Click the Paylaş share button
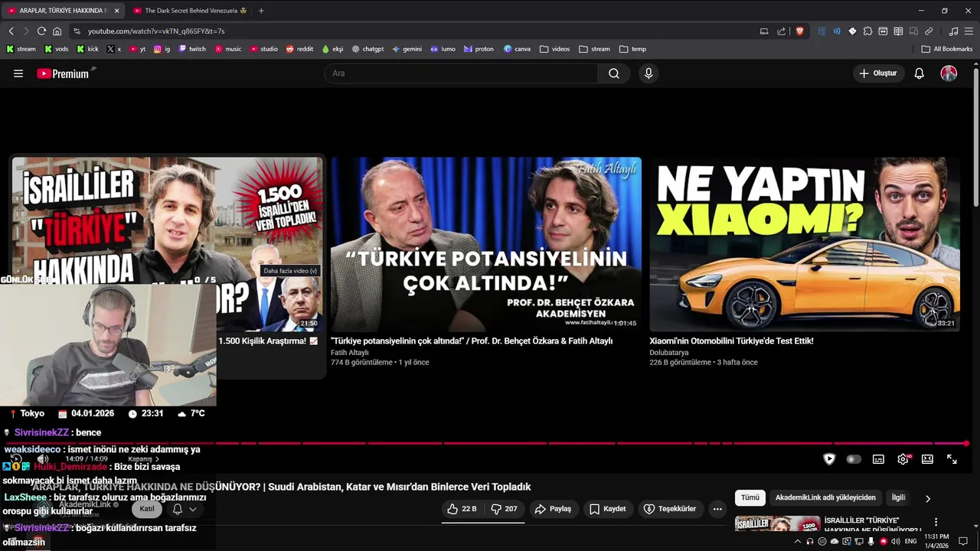 [x=553, y=509]
